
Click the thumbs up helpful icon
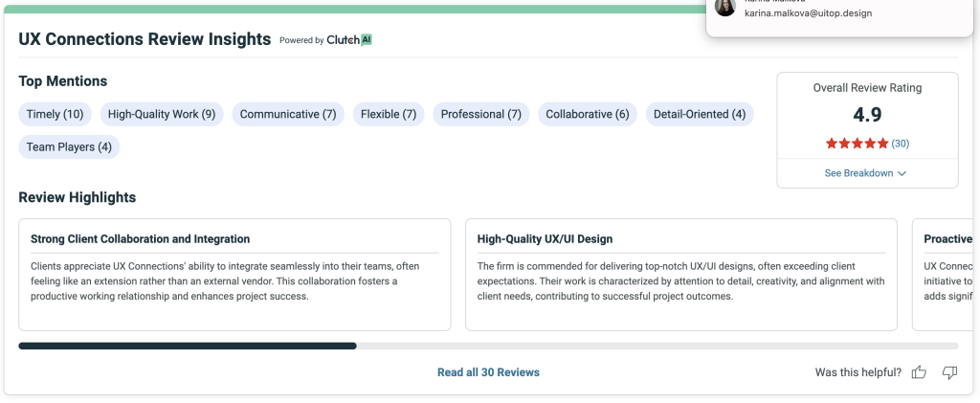[x=919, y=372]
